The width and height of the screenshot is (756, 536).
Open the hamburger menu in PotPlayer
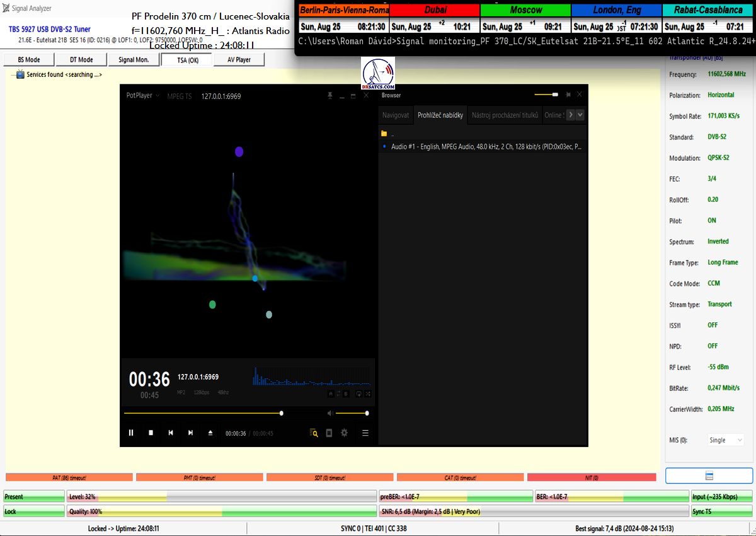(x=365, y=433)
